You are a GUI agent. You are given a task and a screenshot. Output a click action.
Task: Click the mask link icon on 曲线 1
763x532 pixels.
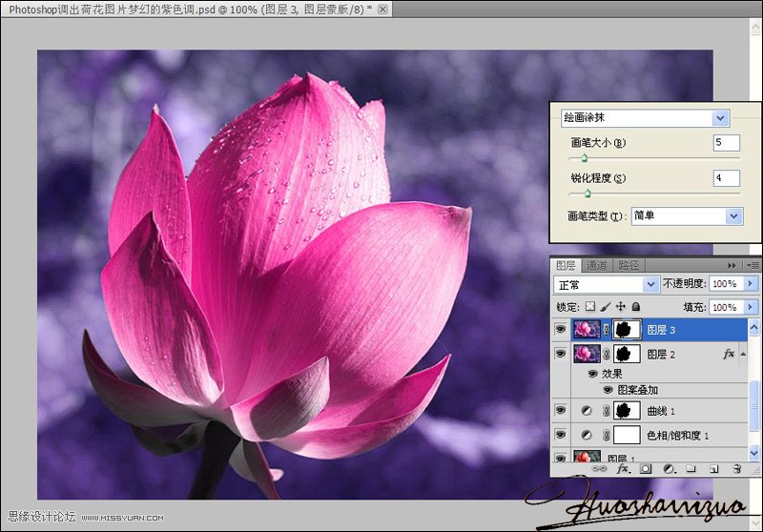607,411
